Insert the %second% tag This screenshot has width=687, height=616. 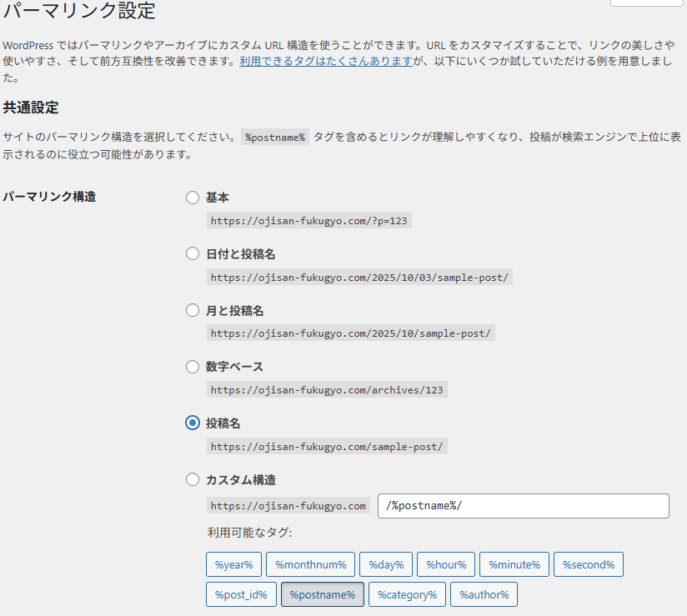588,565
